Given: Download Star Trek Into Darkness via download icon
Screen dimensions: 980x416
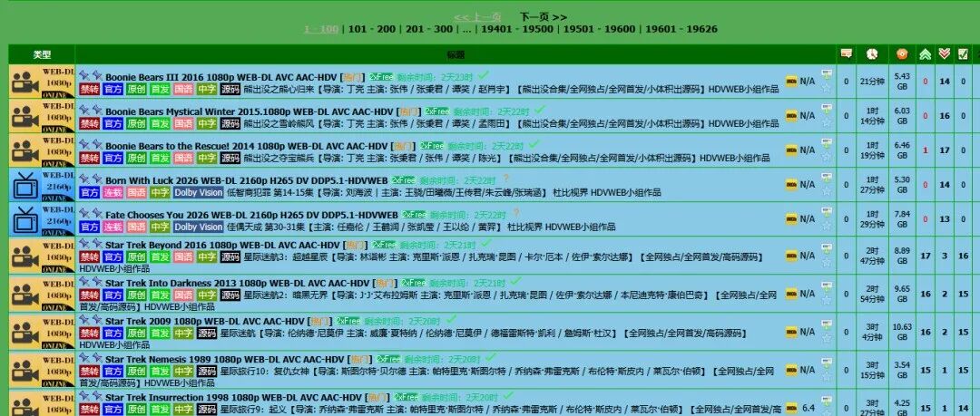Looking at the screenshot, I should click(827, 286).
